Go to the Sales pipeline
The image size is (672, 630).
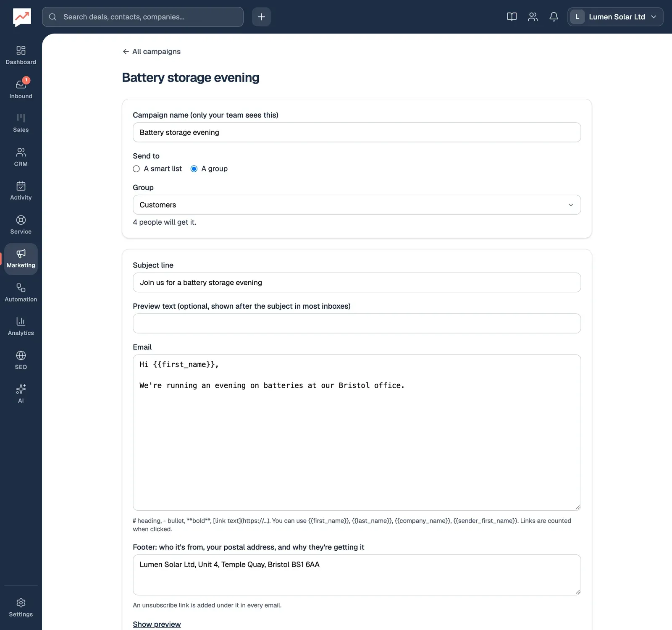pos(21,123)
